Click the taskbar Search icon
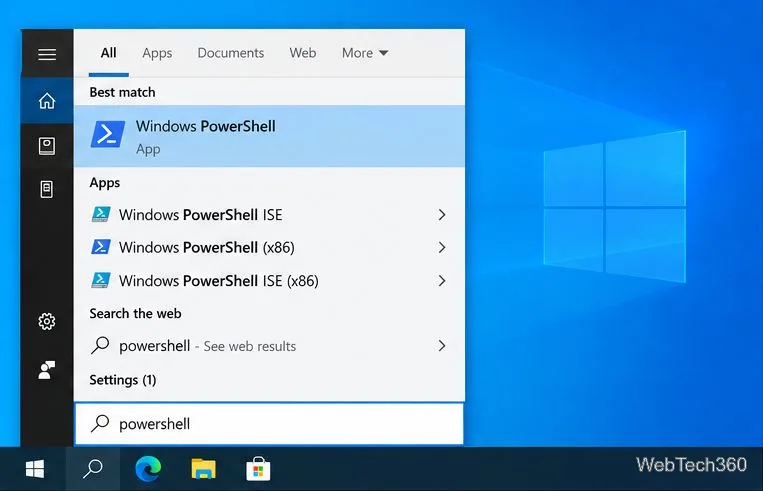This screenshot has height=491, width=763. [x=92, y=469]
